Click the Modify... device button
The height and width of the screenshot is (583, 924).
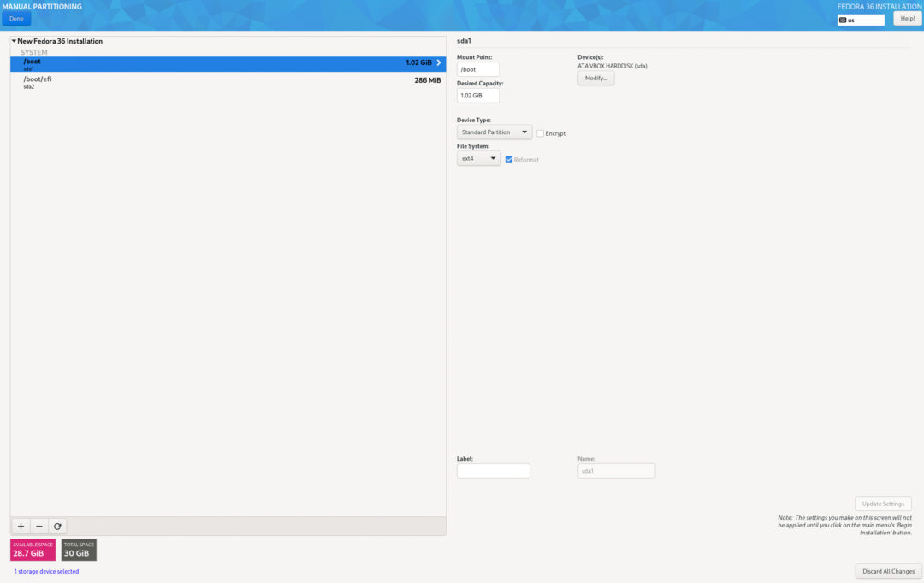[595, 79]
